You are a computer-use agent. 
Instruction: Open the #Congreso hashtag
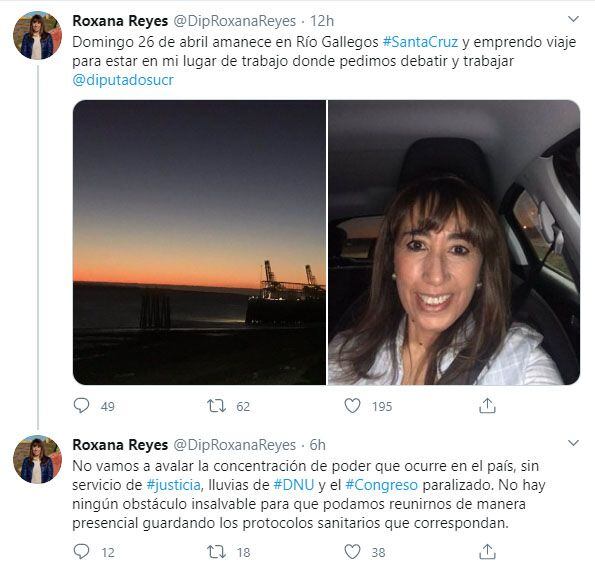382,485
